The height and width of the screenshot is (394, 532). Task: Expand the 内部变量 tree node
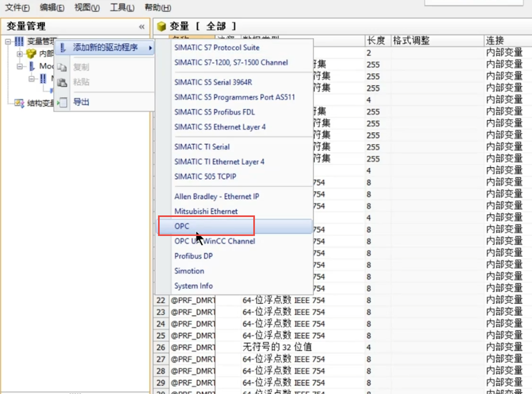(x=20, y=54)
